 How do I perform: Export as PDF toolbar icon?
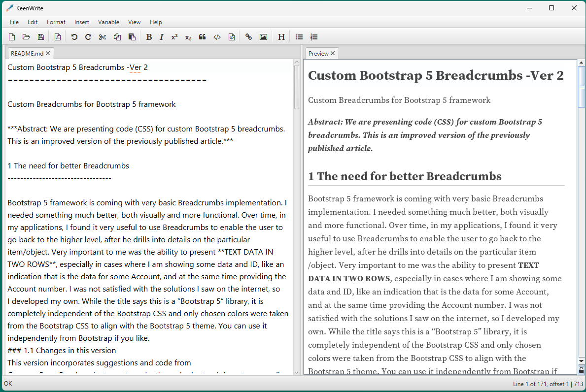(58, 37)
